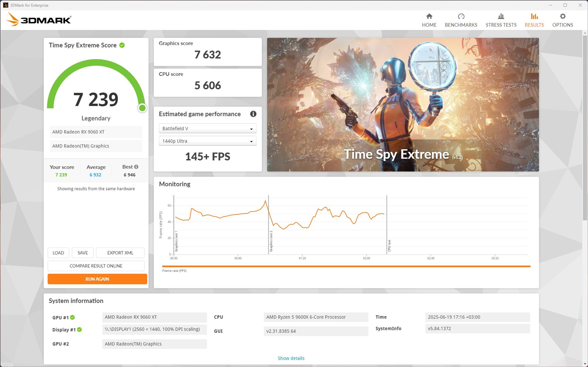588x367 pixels.
Task: Click GPU #1 AMD Radeon RX 9060 XT field
Action: (x=154, y=317)
